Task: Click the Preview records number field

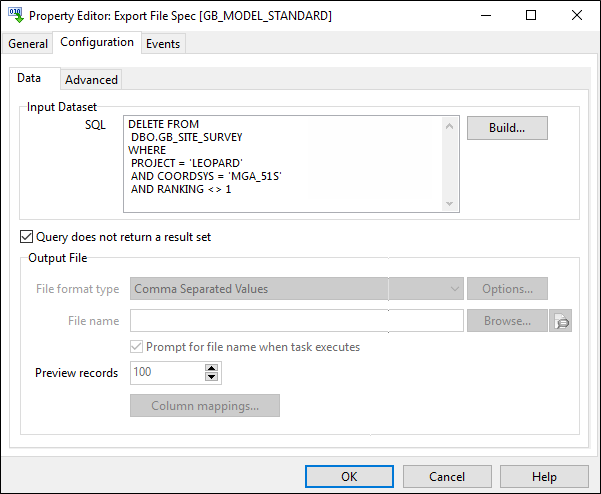Action: 167,373
